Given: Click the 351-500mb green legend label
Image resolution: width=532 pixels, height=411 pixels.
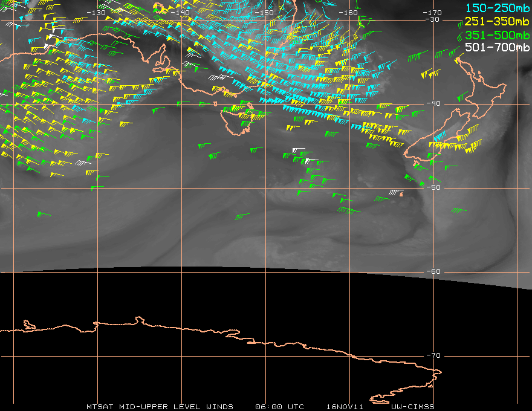Looking at the screenshot, I should (x=497, y=35).
